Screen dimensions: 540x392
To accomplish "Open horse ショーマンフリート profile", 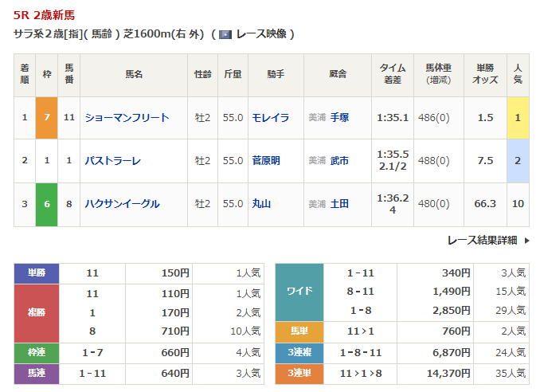I will (127, 118).
